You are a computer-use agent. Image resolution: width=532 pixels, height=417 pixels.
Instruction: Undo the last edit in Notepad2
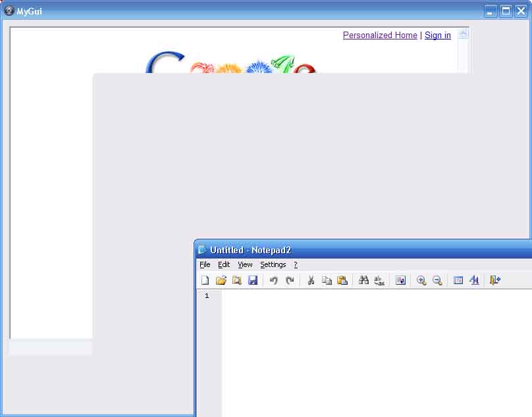tap(274, 280)
